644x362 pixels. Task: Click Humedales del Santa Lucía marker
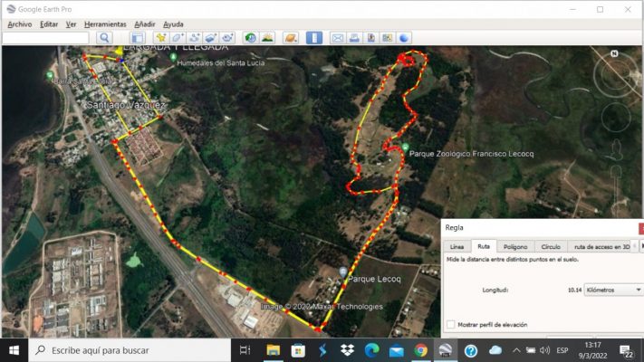click(173, 57)
